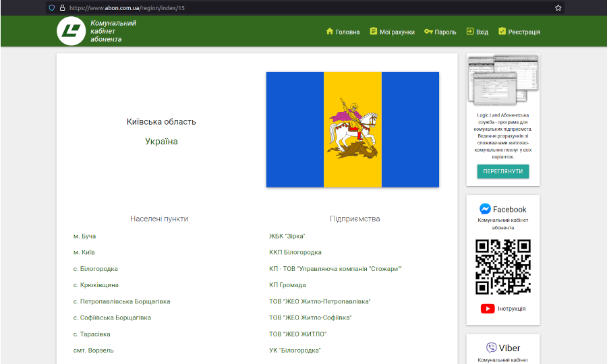The height and width of the screenshot is (364, 607).
Task: Click the software screenshots thumbnail
Action: click(x=503, y=80)
